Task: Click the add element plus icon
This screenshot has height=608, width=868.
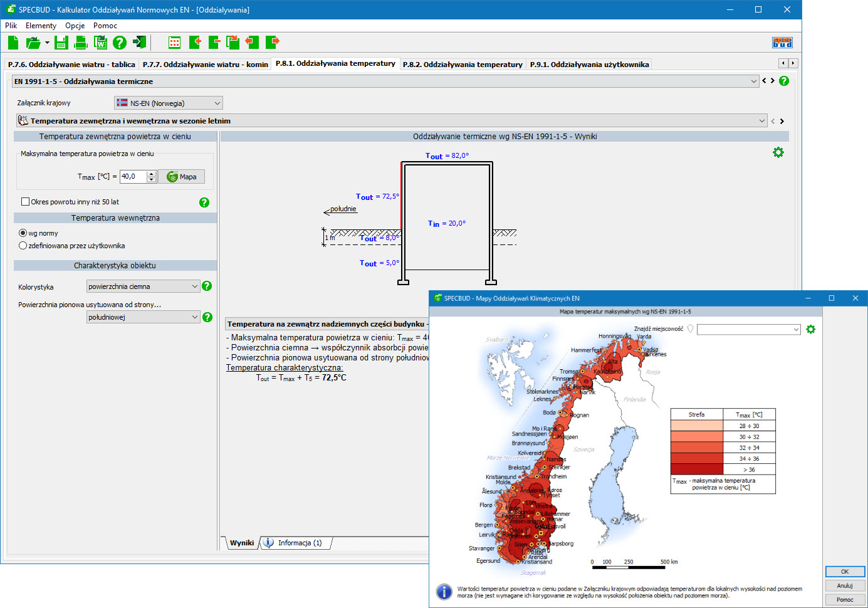Action: (195, 43)
